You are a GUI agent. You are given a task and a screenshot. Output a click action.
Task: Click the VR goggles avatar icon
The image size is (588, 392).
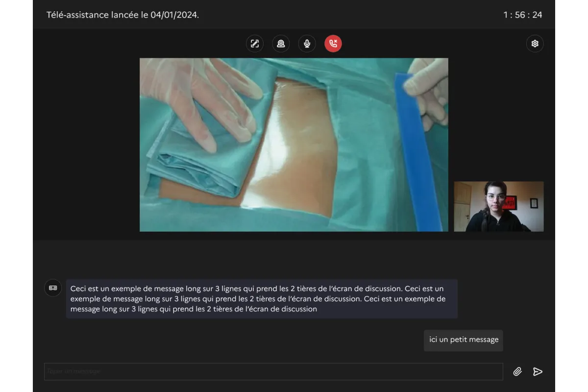(x=53, y=288)
